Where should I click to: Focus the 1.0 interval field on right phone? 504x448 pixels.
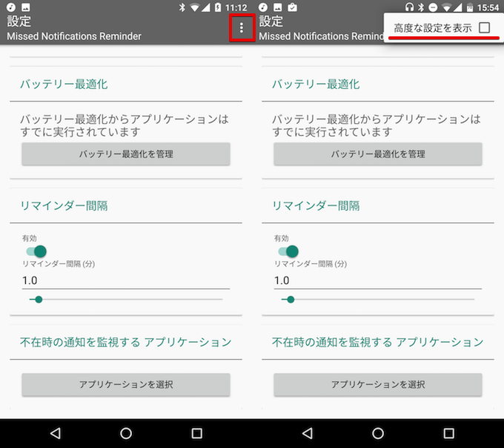click(378, 280)
